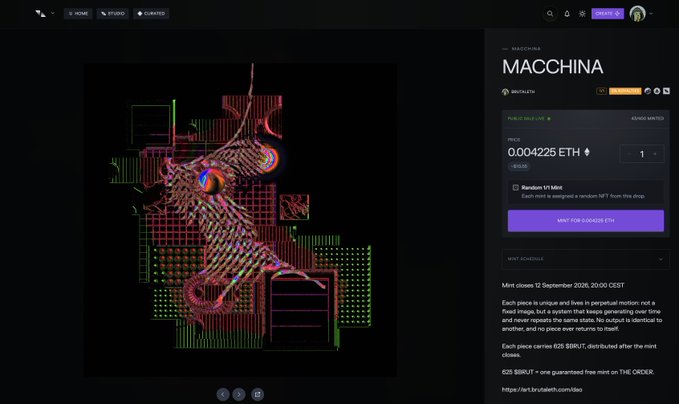This screenshot has height=404, width=679.
Task: Open search with the magnifier icon
Action: [x=550, y=14]
